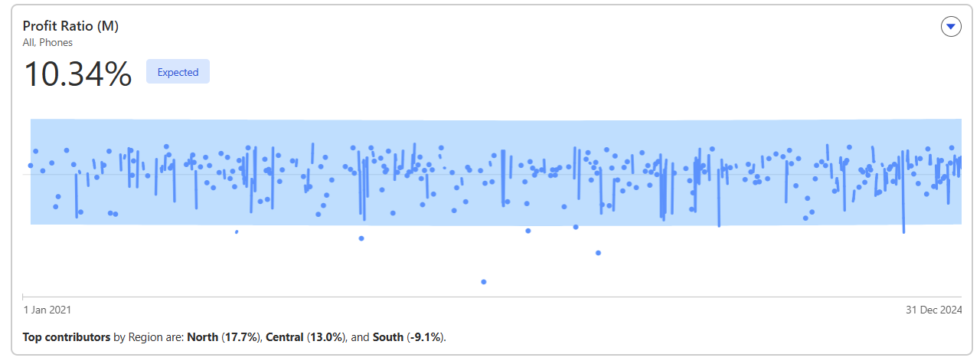Viewport: 980px width, 361px height.
Task: Click the 31 Dec 2024 axis label
Action: coord(933,310)
